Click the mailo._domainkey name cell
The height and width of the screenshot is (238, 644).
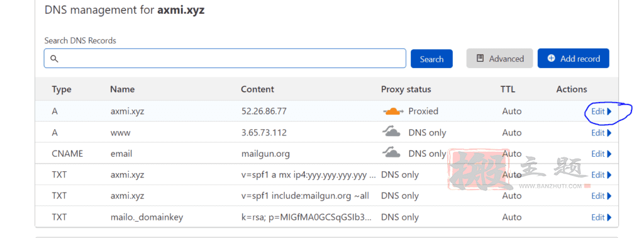click(147, 217)
